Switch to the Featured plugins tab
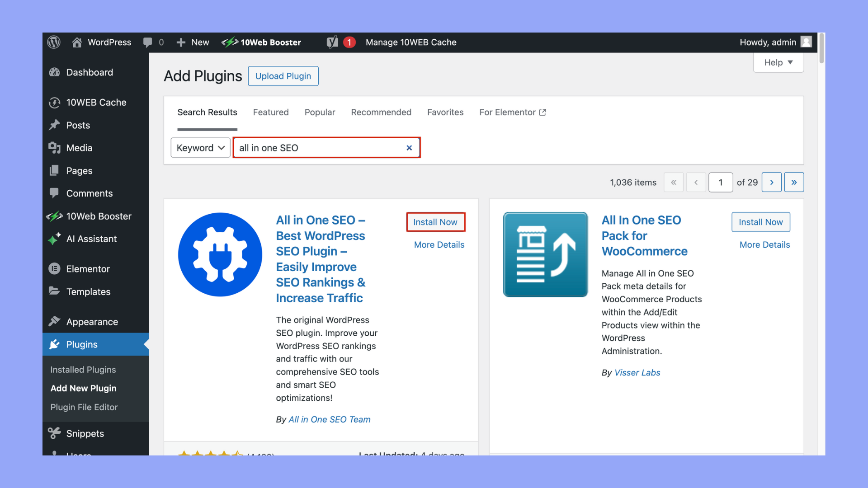Image resolution: width=868 pixels, height=488 pixels. pos(270,112)
